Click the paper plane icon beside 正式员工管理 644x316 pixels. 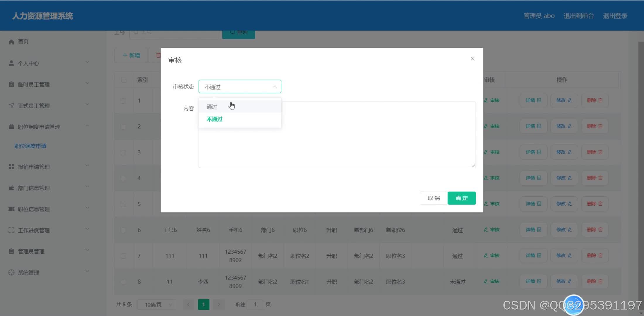[x=11, y=105]
